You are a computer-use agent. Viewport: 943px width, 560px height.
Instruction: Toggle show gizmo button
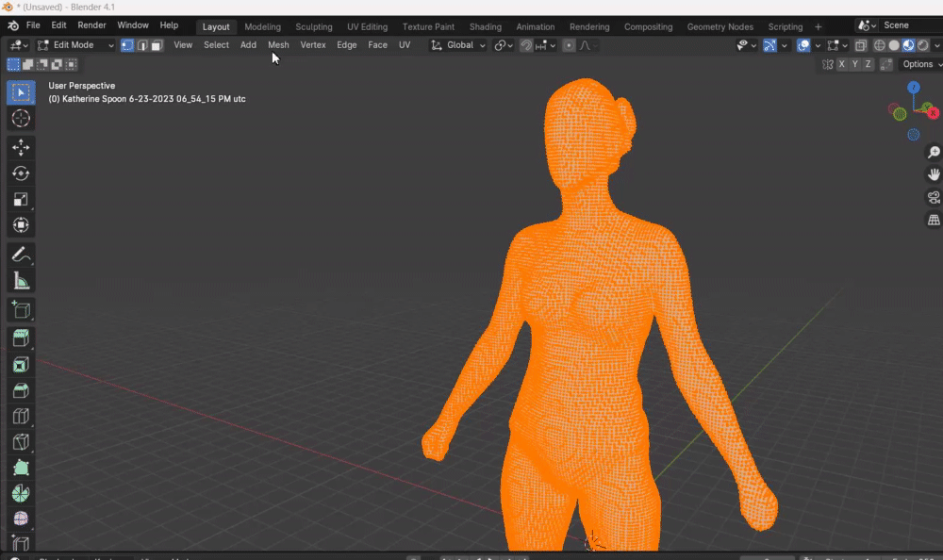coord(769,45)
